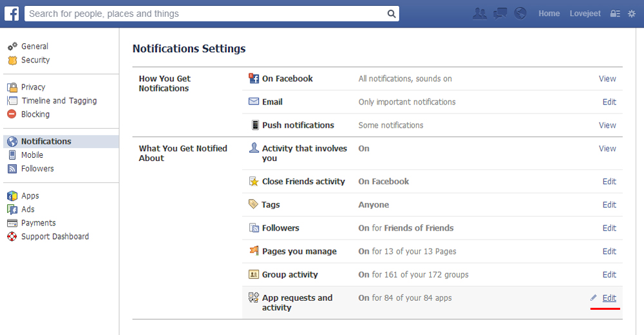Viewport: 644px width, 335px height.
Task: Click 'Only important notifications' text
Action: 407,102
